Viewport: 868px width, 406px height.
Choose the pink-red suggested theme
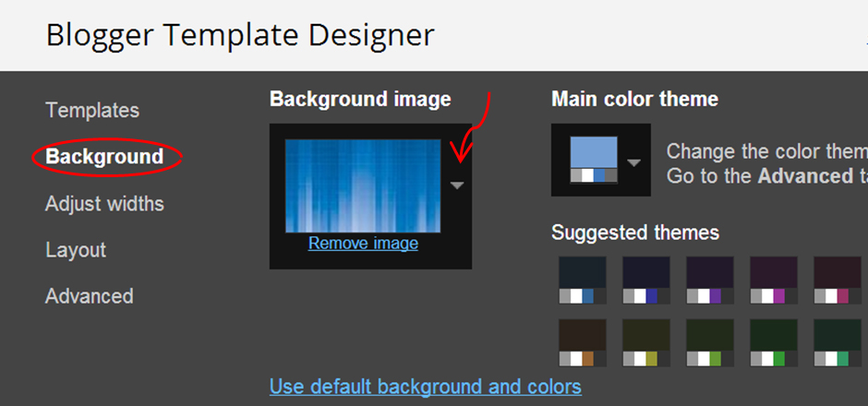(x=837, y=280)
